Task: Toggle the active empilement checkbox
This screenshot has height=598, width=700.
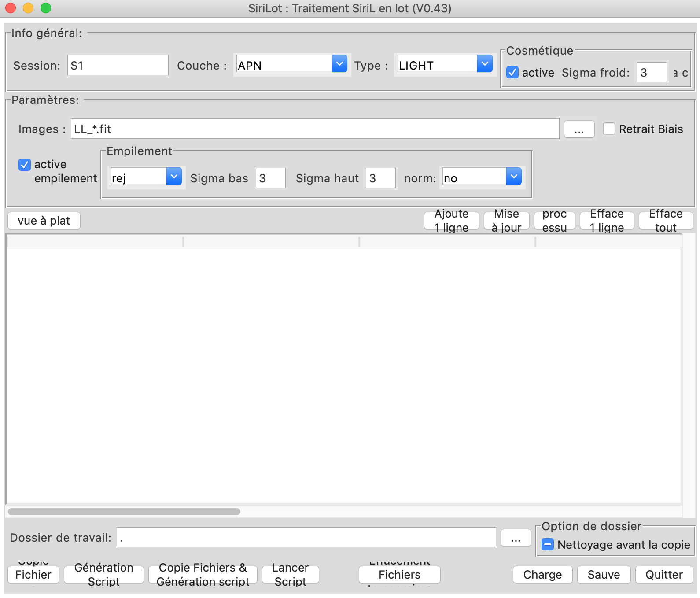Action: [x=25, y=165]
